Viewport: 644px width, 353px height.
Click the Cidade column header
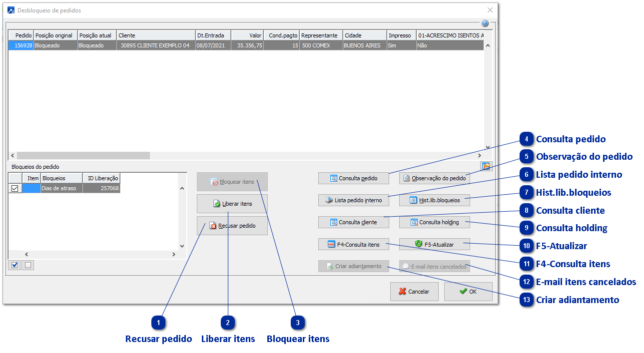(365, 35)
